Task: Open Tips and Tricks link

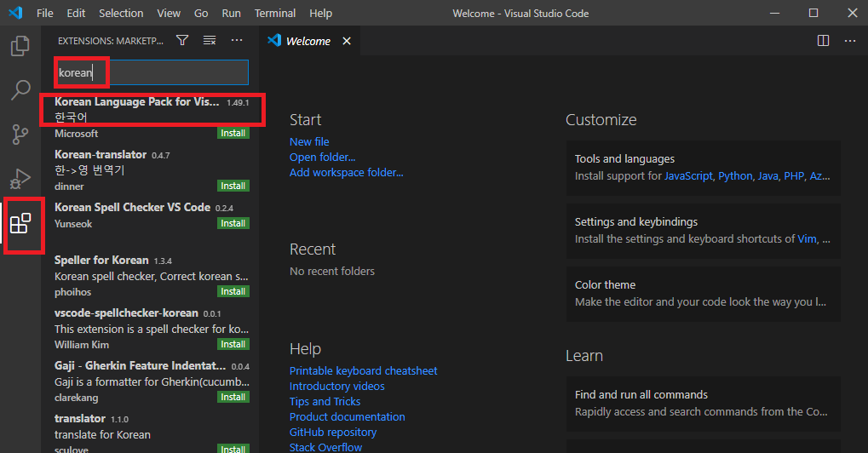Action: click(325, 402)
